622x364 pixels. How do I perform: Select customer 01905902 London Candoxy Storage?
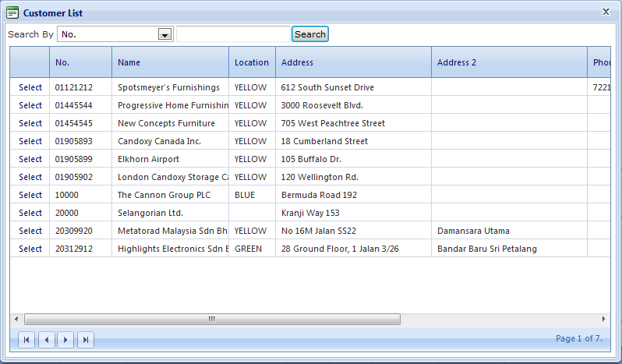click(x=30, y=177)
